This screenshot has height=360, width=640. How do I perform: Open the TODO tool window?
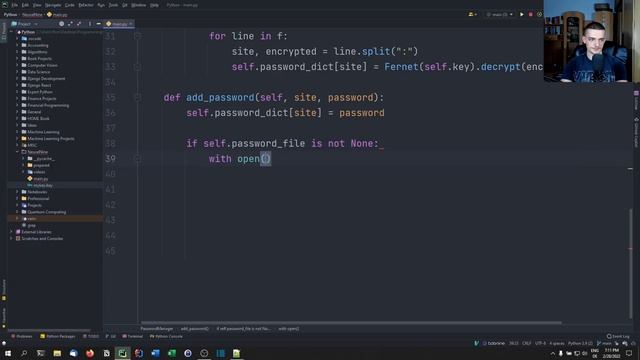(91, 336)
